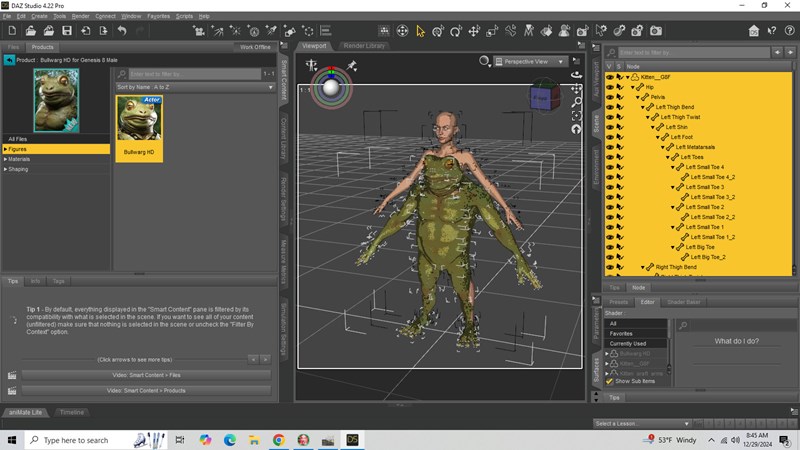Select Currently Used in shader list
This screenshot has width=800, height=450.
pyautogui.click(x=636, y=344)
